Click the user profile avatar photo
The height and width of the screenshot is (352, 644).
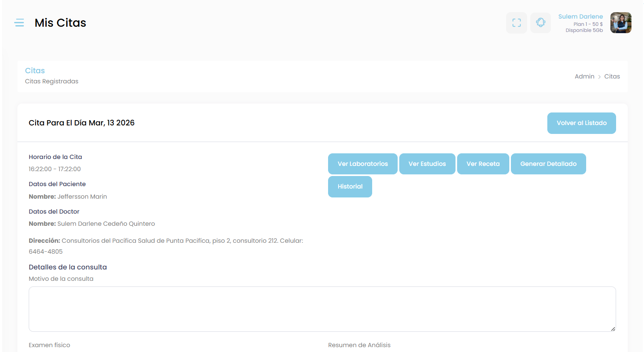click(x=621, y=23)
